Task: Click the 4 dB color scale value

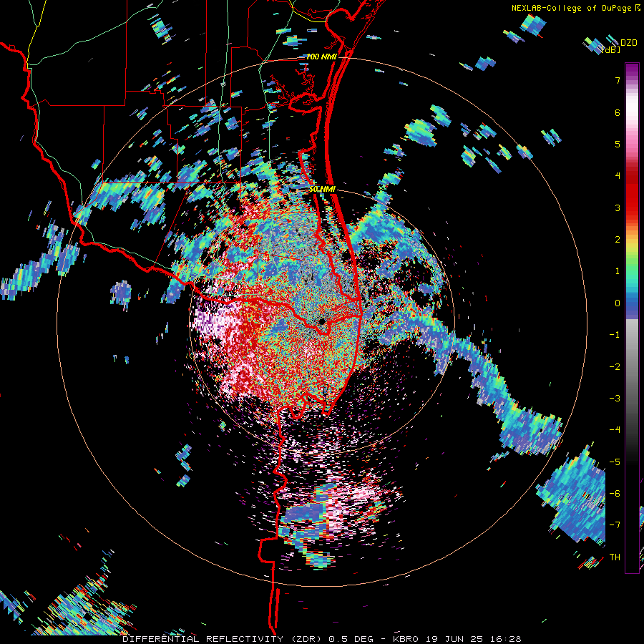Action: (x=618, y=175)
